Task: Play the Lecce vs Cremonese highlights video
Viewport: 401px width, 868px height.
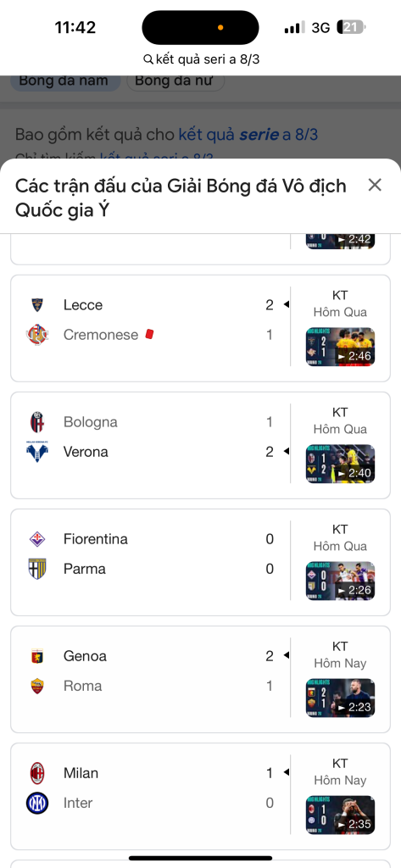Action: click(x=340, y=347)
